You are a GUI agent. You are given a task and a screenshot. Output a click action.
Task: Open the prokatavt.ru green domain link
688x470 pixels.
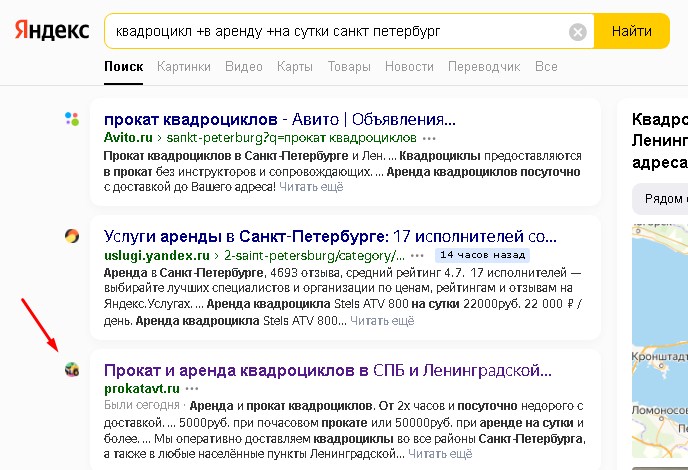coord(142,388)
